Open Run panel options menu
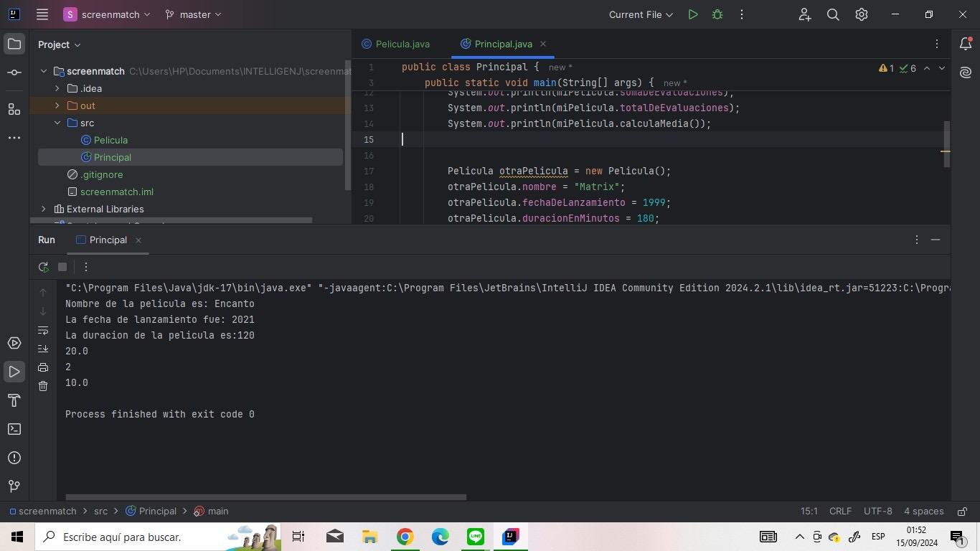The image size is (980, 551). point(916,240)
